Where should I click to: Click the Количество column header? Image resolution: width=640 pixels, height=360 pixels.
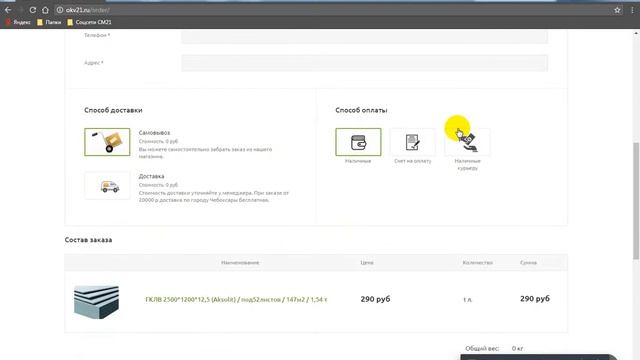pos(478,262)
